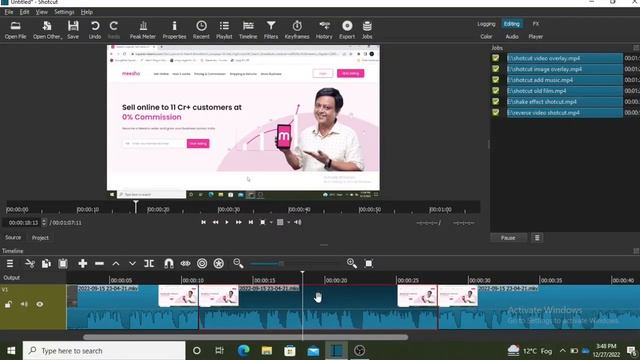Open the View menu
640x360 pixels.
42,12
